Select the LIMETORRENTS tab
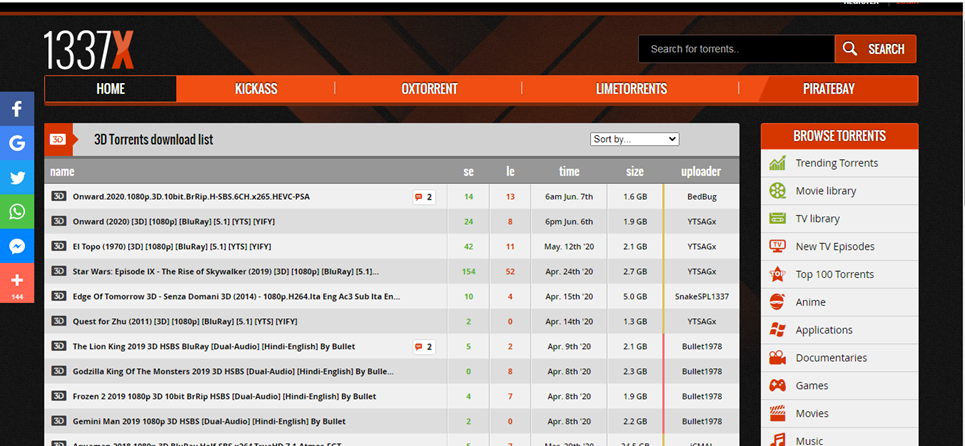The width and height of the screenshot is (965, 446). [x=631, y=89]
